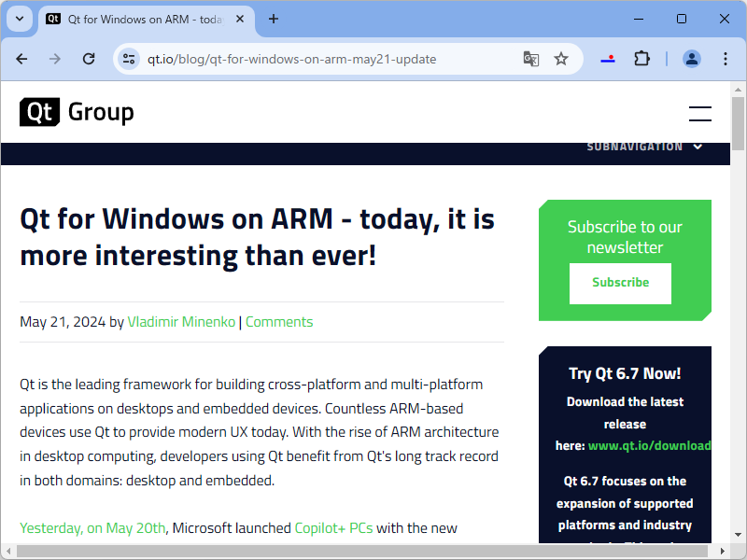Open the www.qt.io/download link

pyautogui.click(x=649, y=446)
